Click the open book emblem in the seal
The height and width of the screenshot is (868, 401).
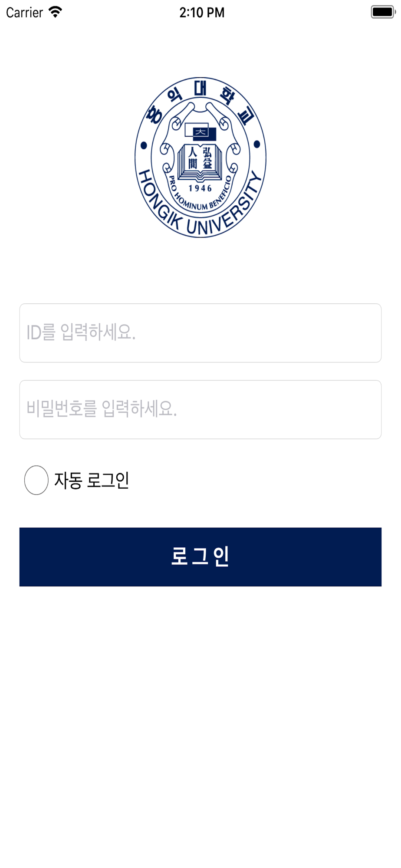click(x=200, y=162)
